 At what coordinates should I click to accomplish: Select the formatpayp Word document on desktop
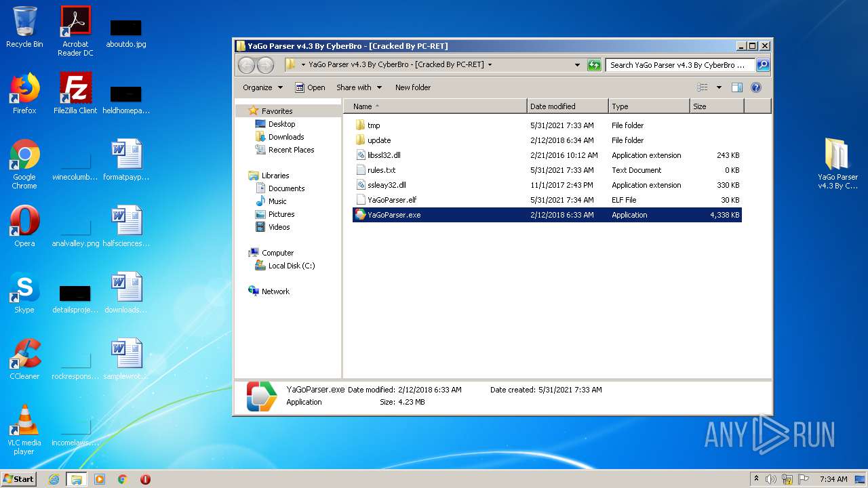[x=126, y=160]
